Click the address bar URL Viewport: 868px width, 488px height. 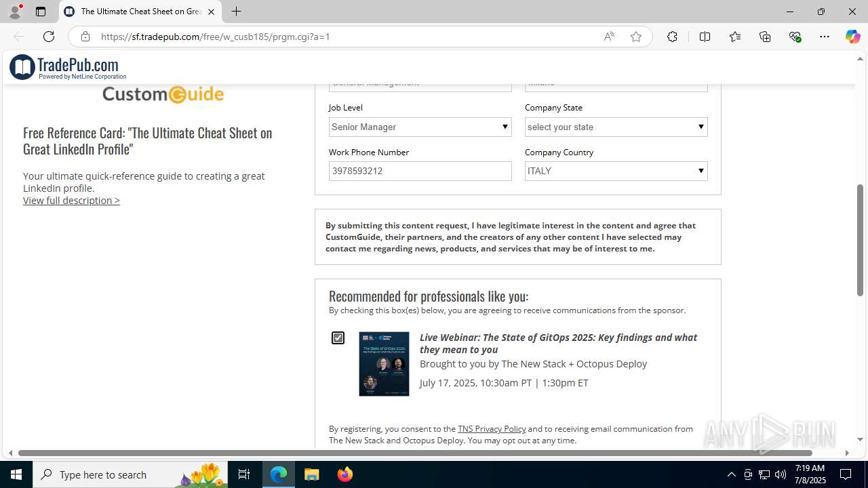(x=216, y=37)
